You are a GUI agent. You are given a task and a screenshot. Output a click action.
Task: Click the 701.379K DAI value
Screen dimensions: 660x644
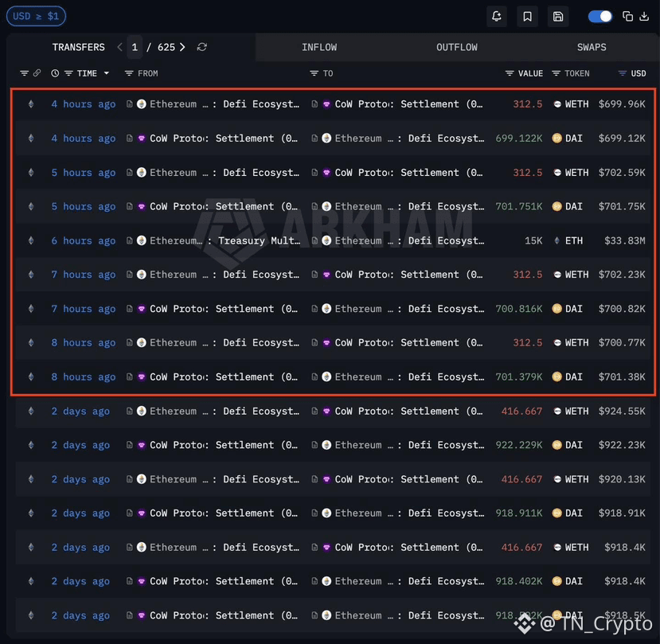point(519,377)
